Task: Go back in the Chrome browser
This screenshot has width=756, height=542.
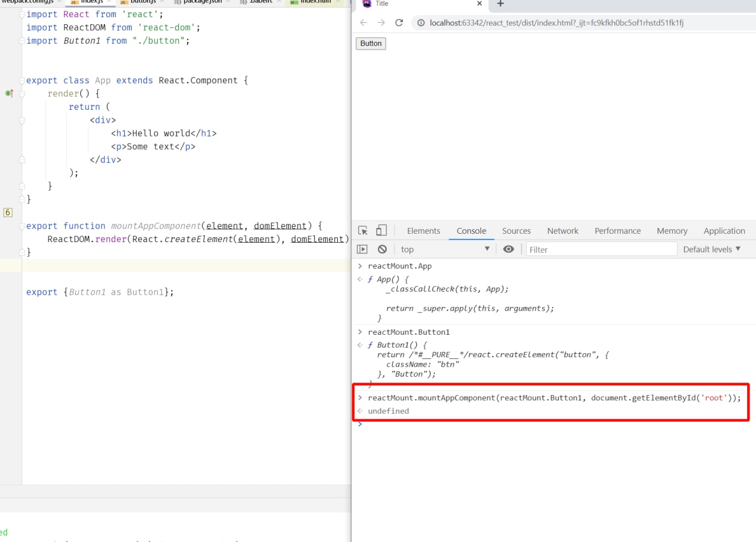Action: (363, 22)
